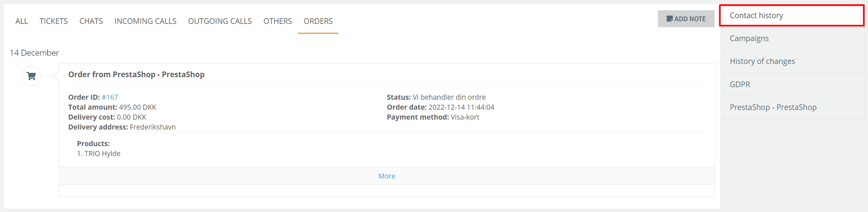Image resolution: width=868 pixels, height=212 pixels.
Task: Click the TRIO Hylde product entry
Action: pyautogui.click(x=99, y=153)
